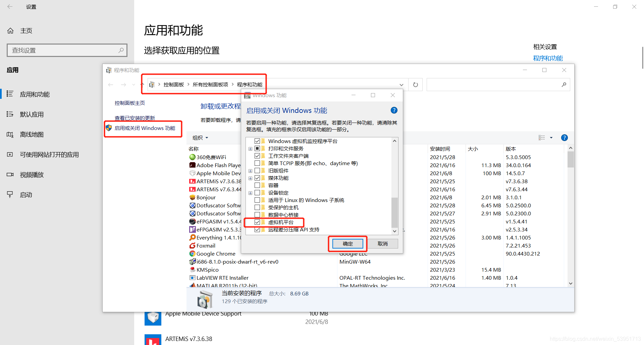This screenshot has height=345, width=644.
Task: Expand the 媒体功能 tree node
Action: [250, 178]
